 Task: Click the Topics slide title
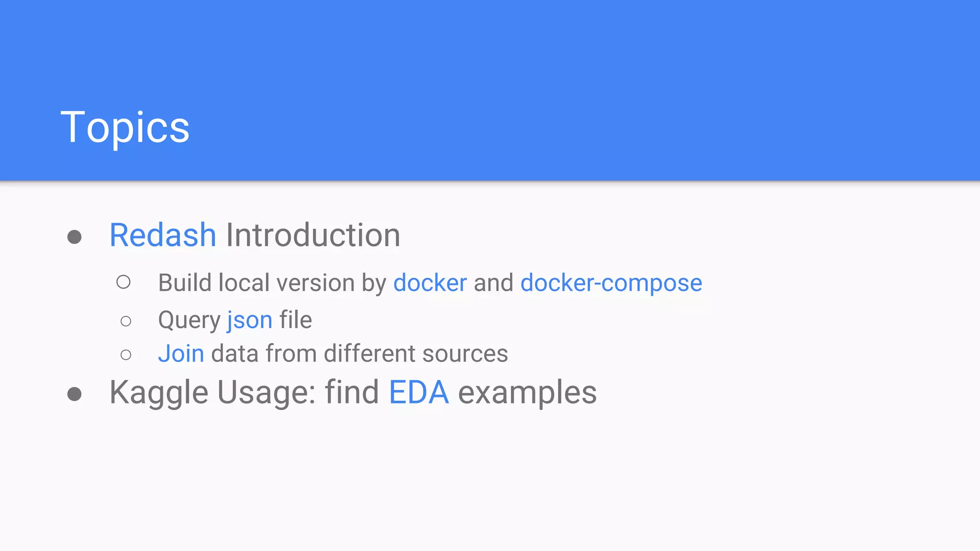click(x=125, y=127)
